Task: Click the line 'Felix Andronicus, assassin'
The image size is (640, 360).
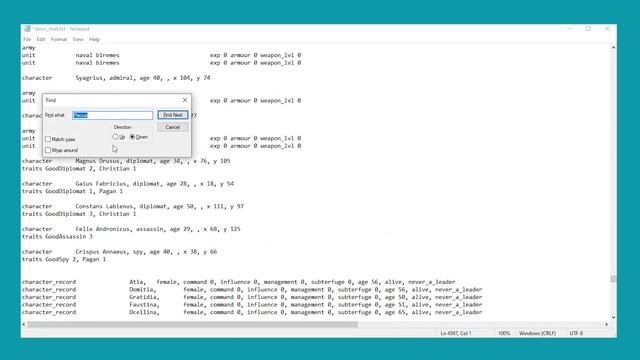Action: coord(131,229)
